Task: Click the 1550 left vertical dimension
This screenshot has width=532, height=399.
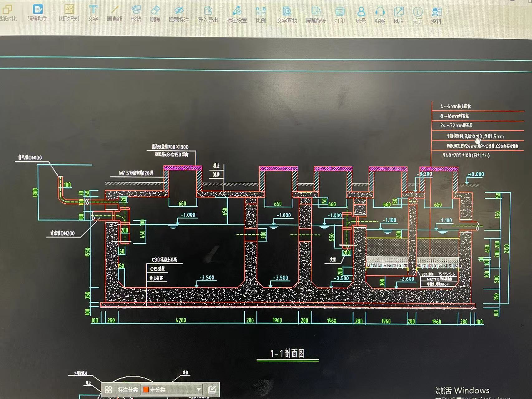Action: pos(88,252)
